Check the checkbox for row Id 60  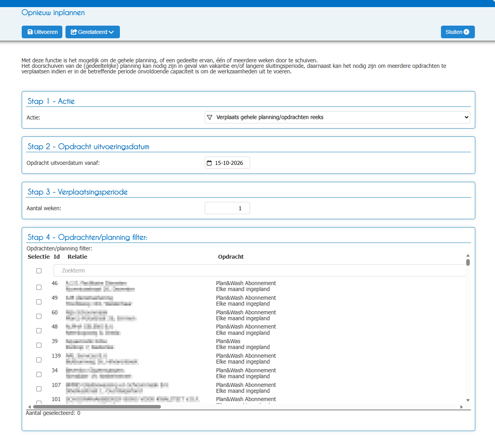click(39, 316)
